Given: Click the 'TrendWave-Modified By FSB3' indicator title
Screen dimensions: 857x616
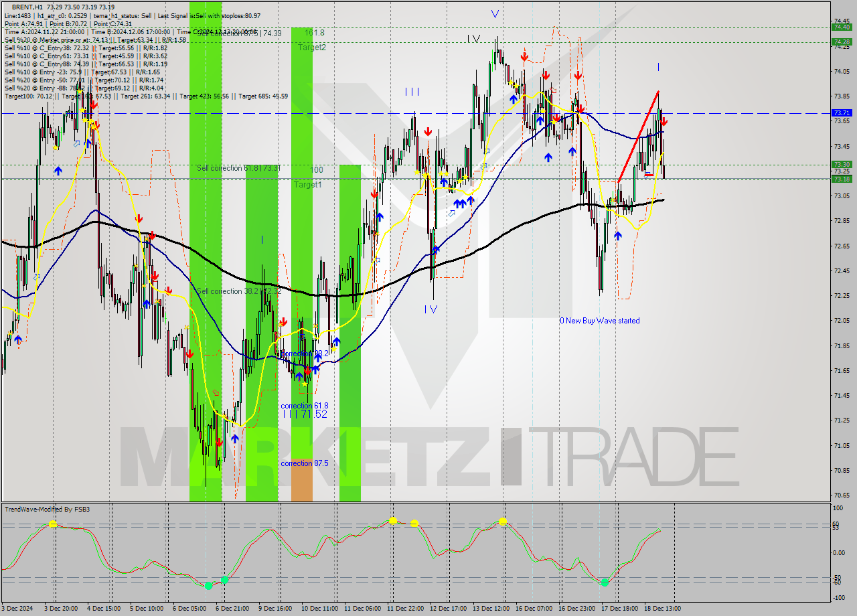Looking at the screenshot, I should pyautogui.click(x=48, y=510).
